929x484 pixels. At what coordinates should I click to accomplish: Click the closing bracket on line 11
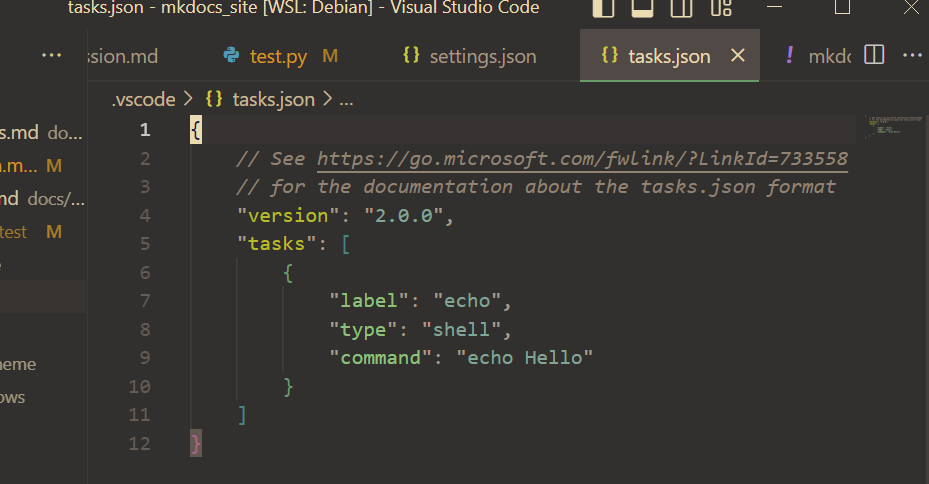coord(242,415)
